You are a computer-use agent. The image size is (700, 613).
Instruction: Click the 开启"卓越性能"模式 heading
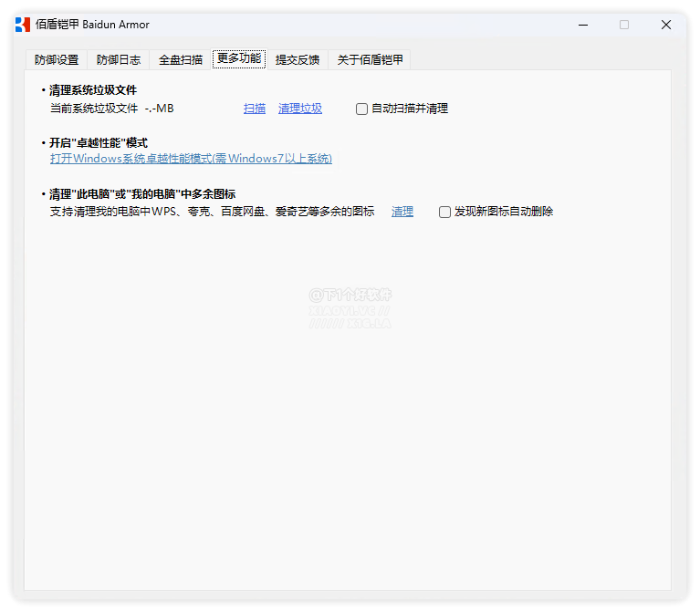click(x=99, y=143)
